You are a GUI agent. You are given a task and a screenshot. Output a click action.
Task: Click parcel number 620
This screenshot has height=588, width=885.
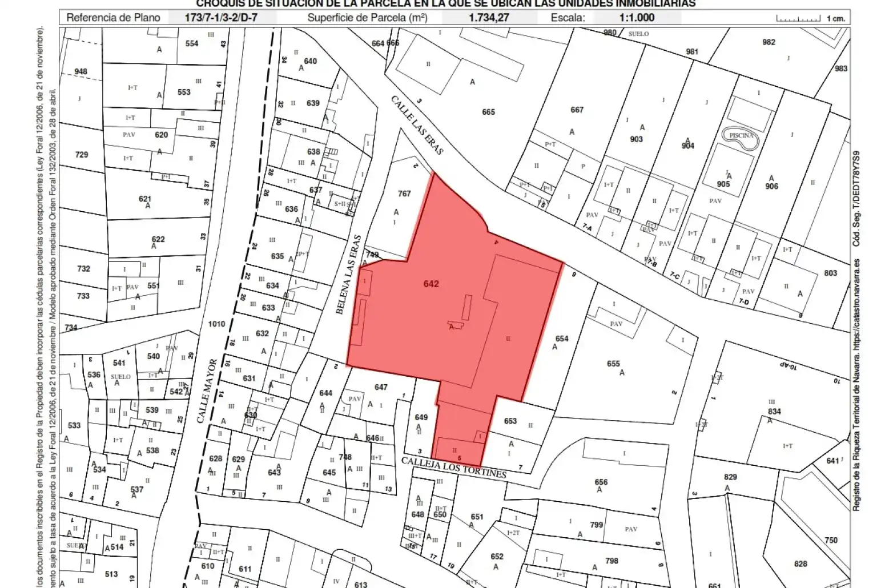(162, 135)
